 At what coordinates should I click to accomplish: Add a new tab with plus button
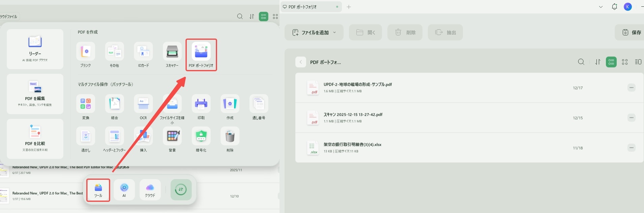(x=349, y=7)
